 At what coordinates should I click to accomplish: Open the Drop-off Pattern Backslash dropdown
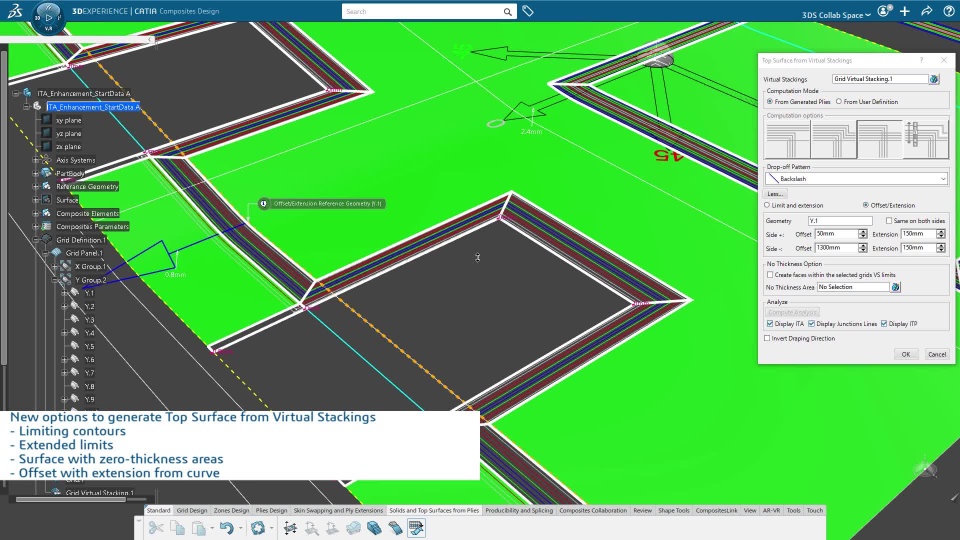tap(857, 179)
